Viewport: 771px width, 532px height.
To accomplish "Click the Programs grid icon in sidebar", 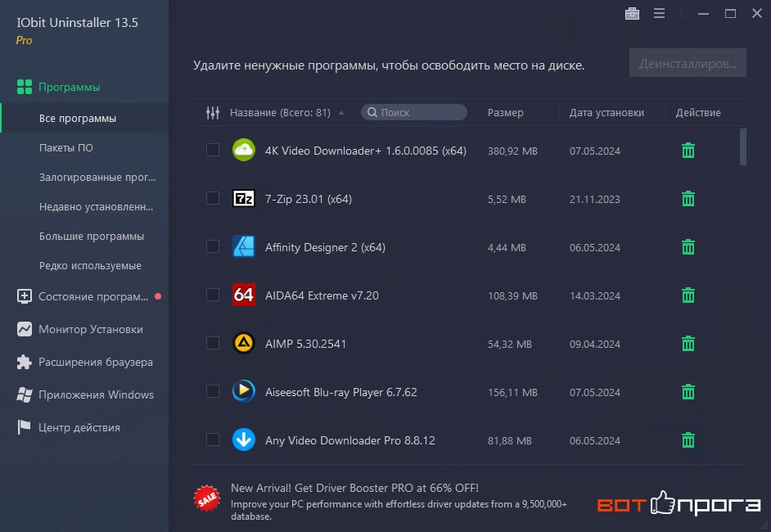I will pyautogui.click(x=24, y=87).
